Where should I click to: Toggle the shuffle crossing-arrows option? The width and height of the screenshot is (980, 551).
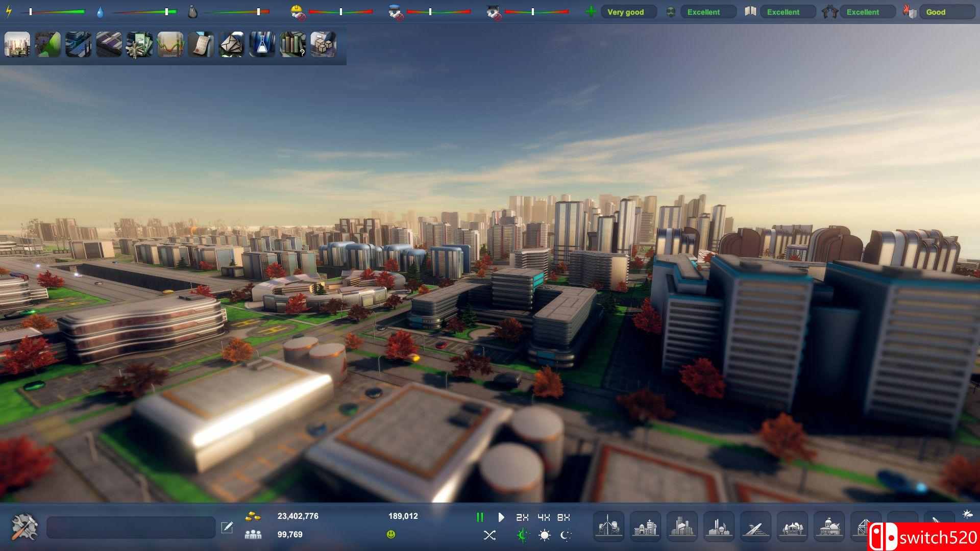click(491, 535)
